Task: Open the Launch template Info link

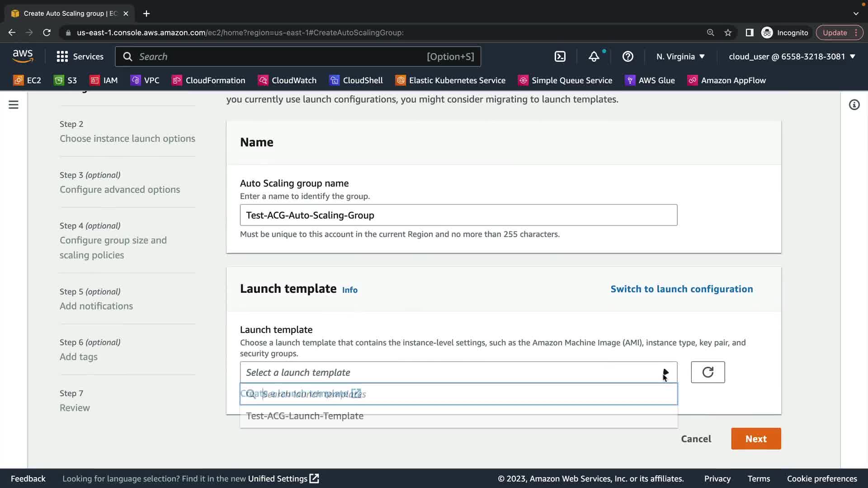Action: tap(349, 290)
